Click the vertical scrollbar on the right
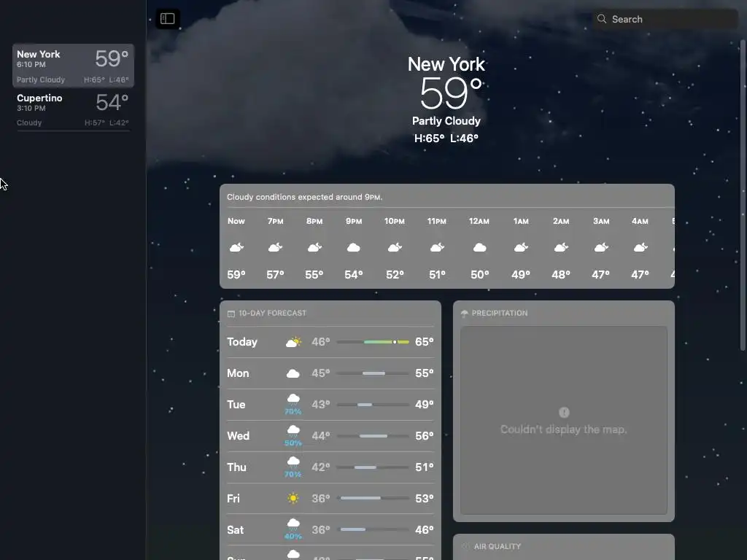 pyautogui.click(x=742, y=195)
